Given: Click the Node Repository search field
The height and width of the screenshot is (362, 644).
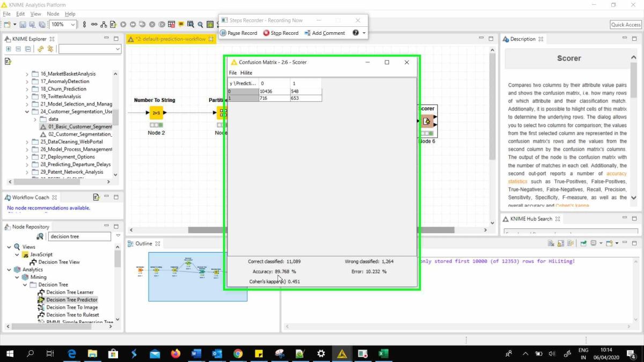Looking at the screenshot, I should (x=79, y=237).
